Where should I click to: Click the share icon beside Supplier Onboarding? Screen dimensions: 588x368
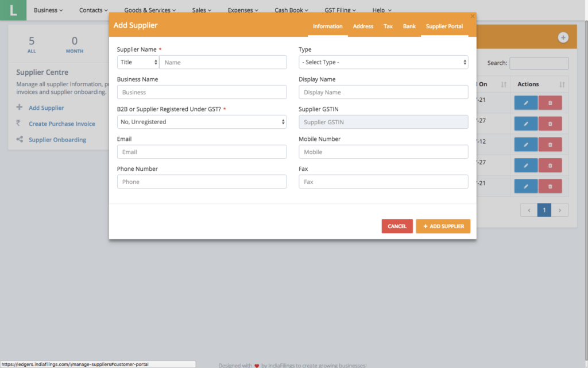pyautogui.click(x=20, y=140)
